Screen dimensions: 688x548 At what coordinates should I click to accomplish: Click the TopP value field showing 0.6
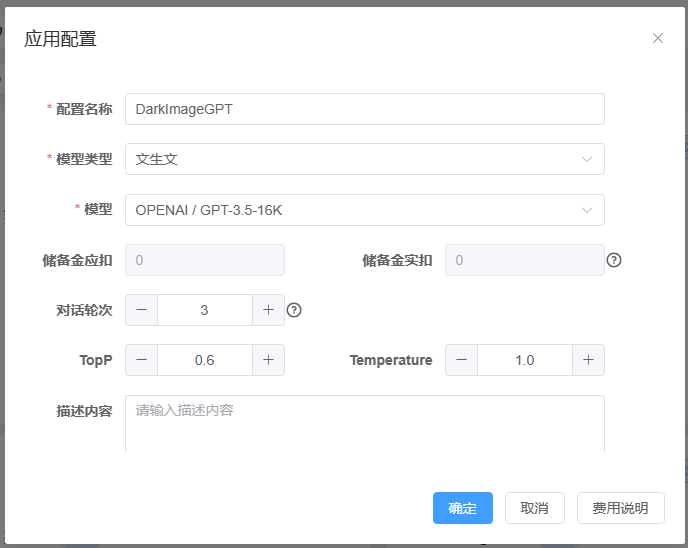(x=204, y=360)
